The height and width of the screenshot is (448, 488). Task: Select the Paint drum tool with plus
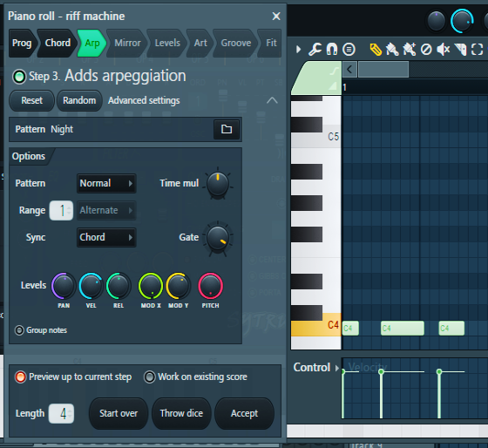(x=410, y=50)
